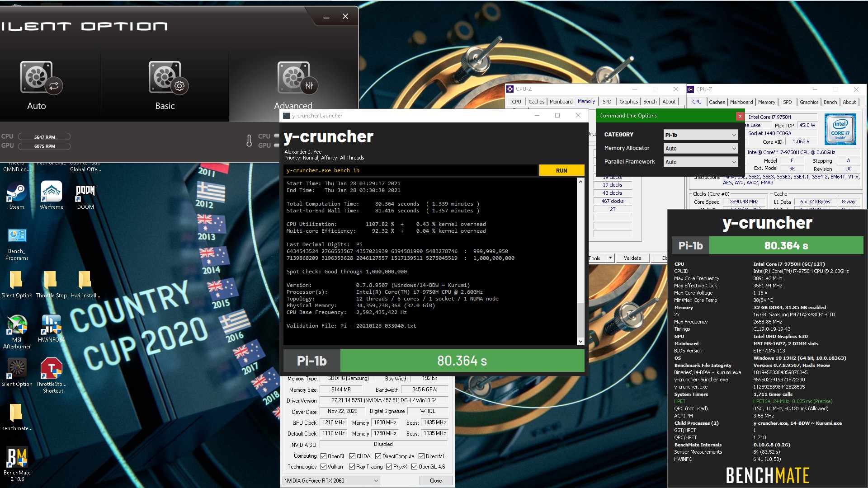Click the y-cruncher Launcher title bar icon
This screenshot has height=488, width=868.
287,116
